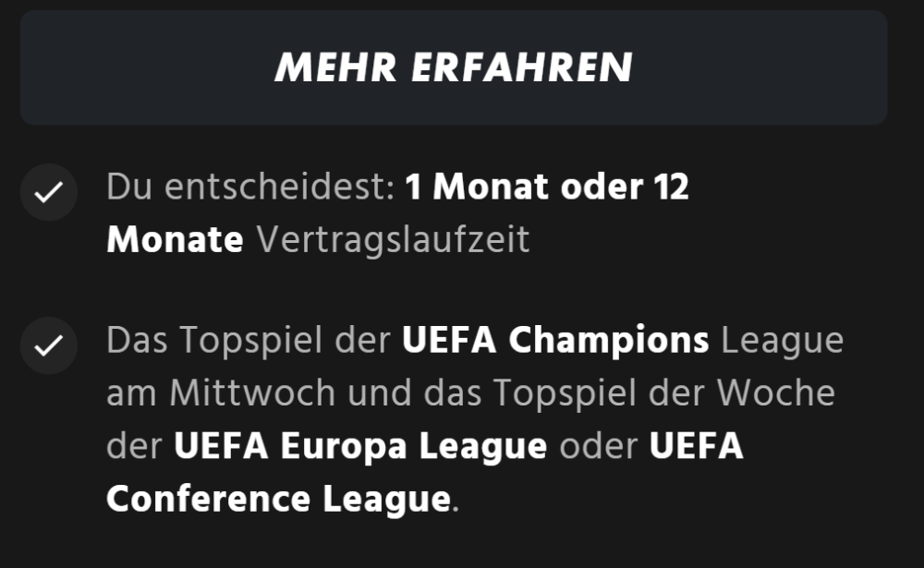Click the bold "1 Monat oder 12" text
The width and height of the screenshot is (924, 568).
[547, 187]
